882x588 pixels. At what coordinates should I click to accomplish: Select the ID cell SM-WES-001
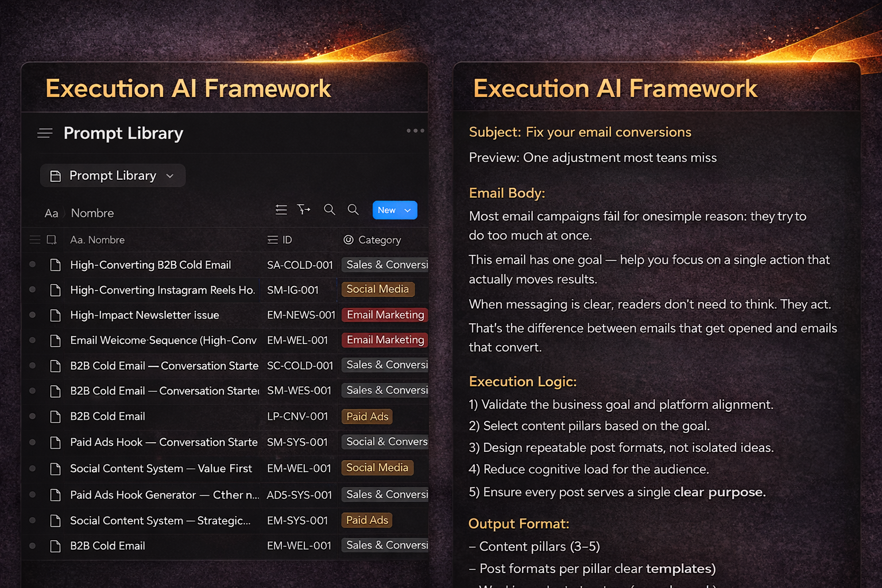[299, 390]
